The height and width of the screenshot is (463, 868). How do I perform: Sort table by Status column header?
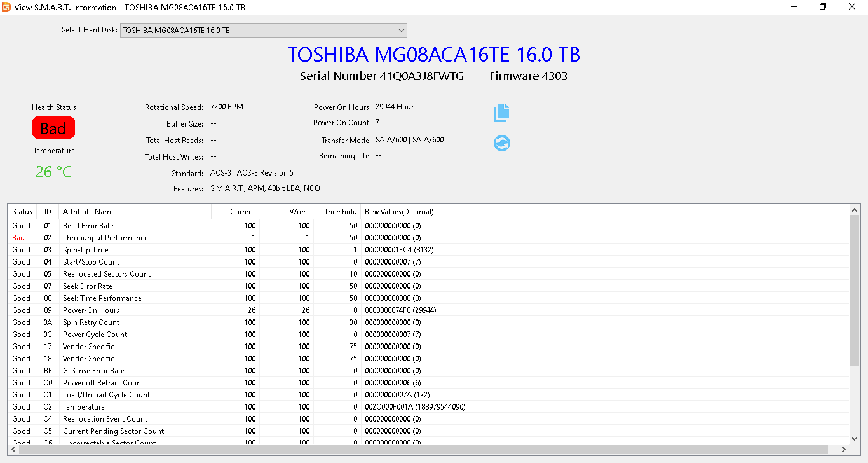click(22, 212)
